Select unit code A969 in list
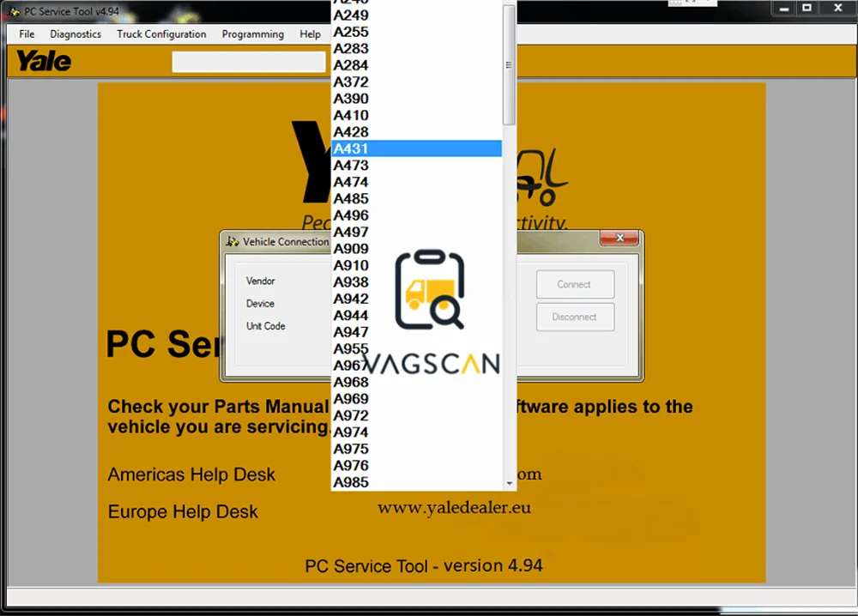Viewport: 858px width, 616px height. [416, 399]
